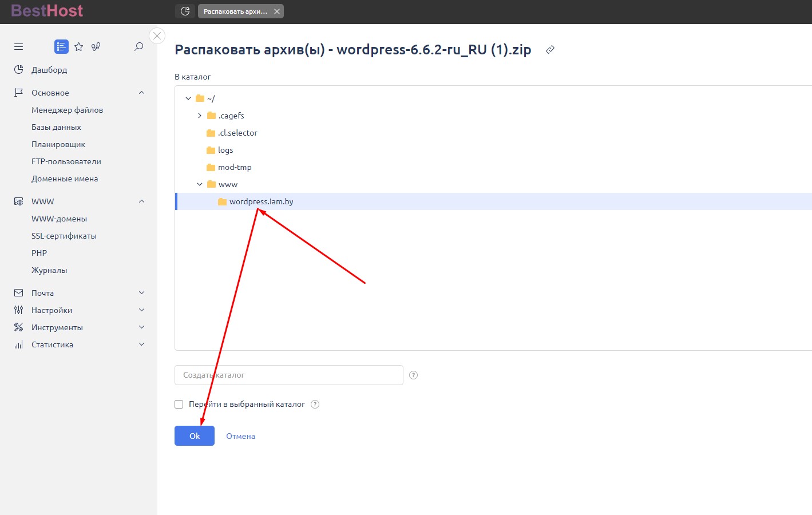Click the Отмена link

click(240, 436)
